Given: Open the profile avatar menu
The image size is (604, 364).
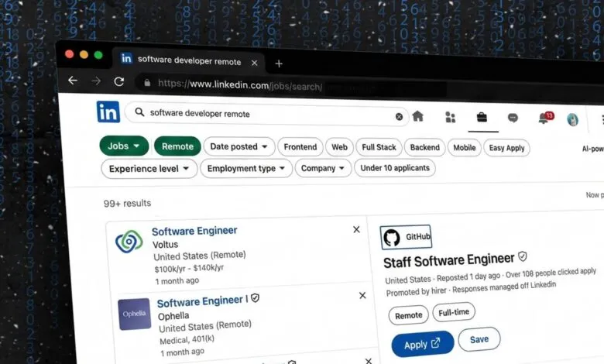Looking at the screenshot, I should (573, 119).
